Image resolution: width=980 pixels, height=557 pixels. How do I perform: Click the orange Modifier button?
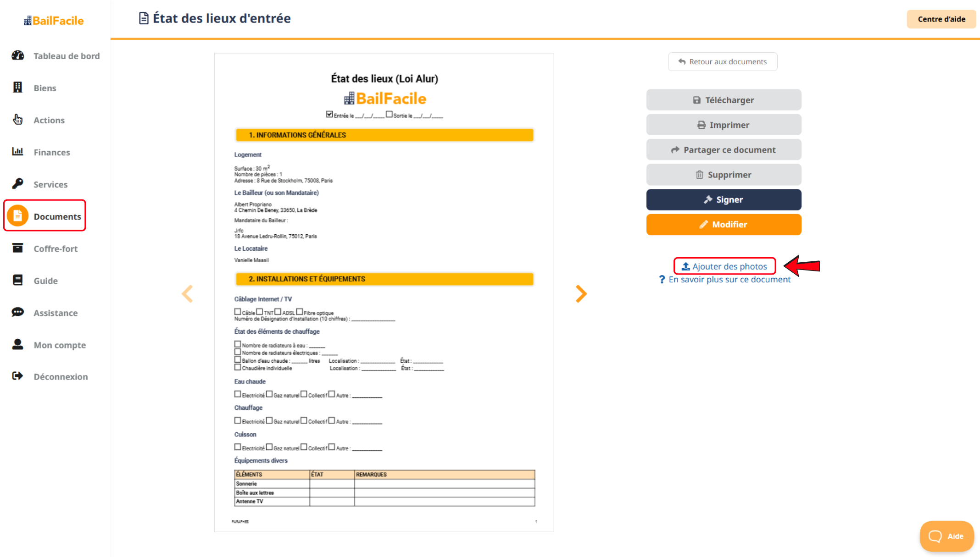click(724, 225)
